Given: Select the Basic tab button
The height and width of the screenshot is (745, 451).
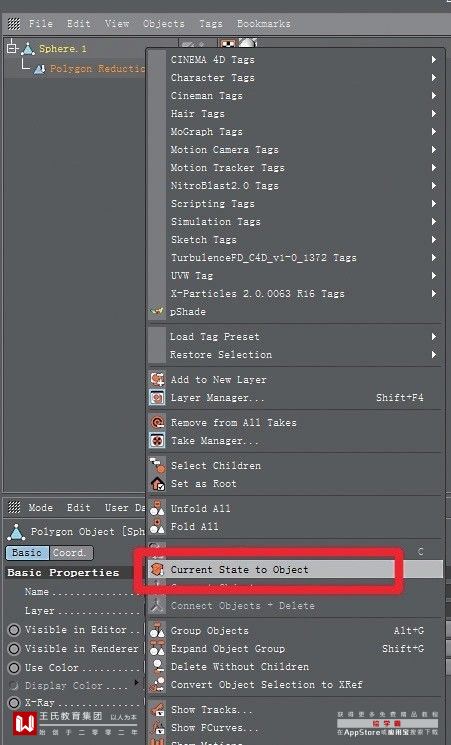Looking at the screenshot, I should (x=27, y=553).
